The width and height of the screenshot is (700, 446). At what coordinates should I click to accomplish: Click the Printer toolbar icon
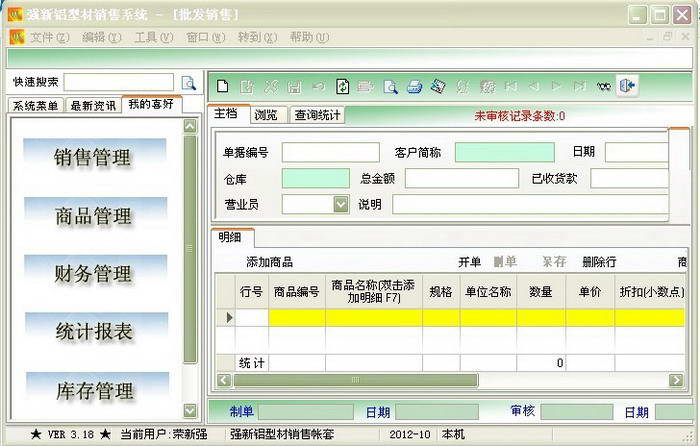pyautogui.click(x=414, y=86)
